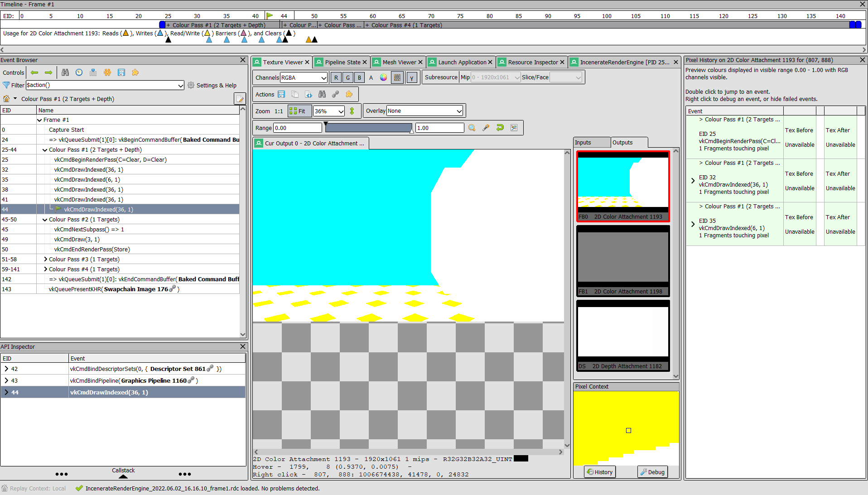Open the Overlay dropdown showing None

click(x=424, y=111)
